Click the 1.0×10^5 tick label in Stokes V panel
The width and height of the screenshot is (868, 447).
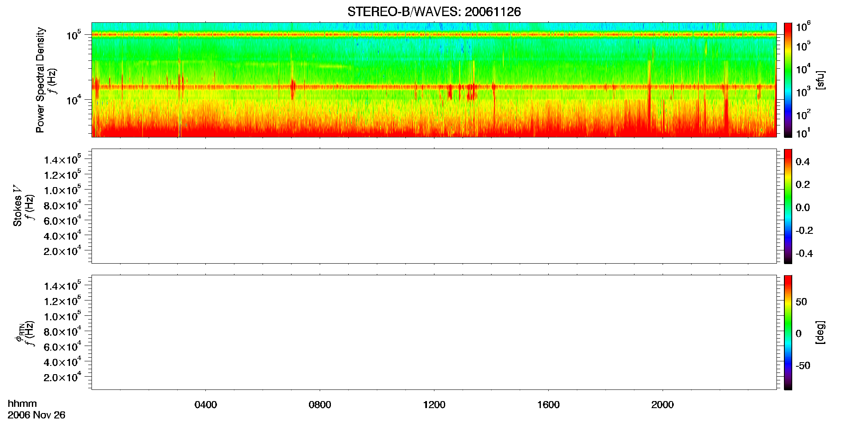click(x=63, y=190)
